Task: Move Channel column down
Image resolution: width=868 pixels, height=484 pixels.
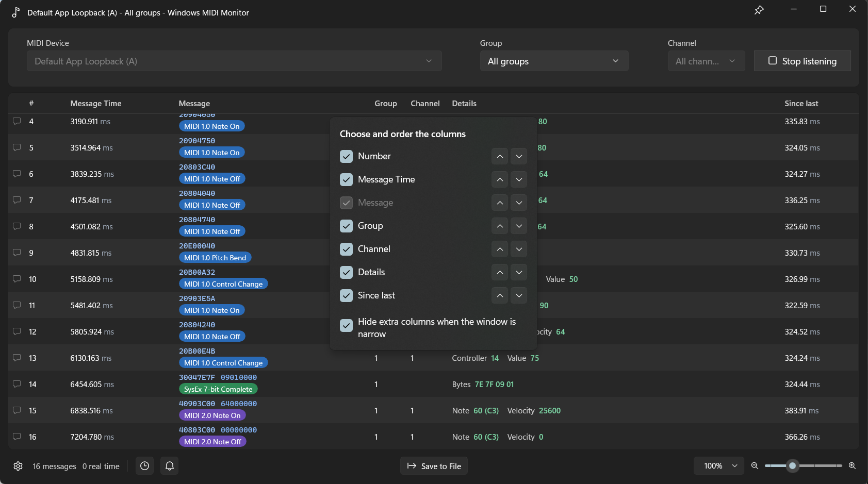Action: 519,249
